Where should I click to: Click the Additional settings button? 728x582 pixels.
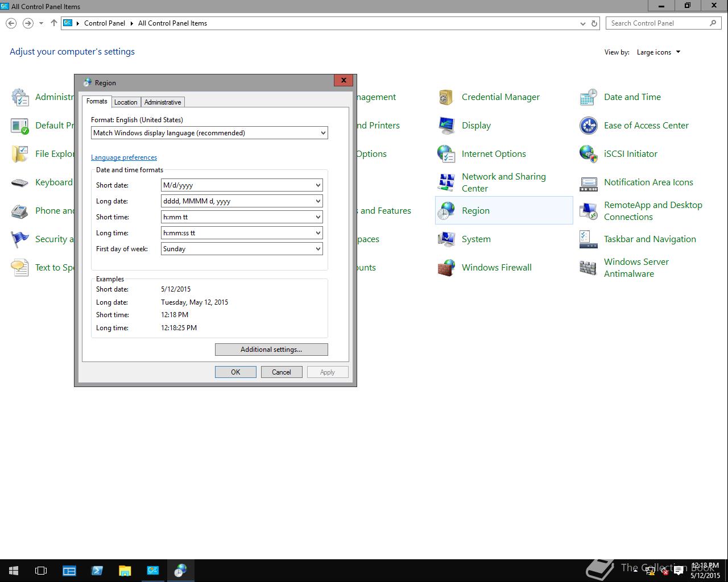(271, 350)
